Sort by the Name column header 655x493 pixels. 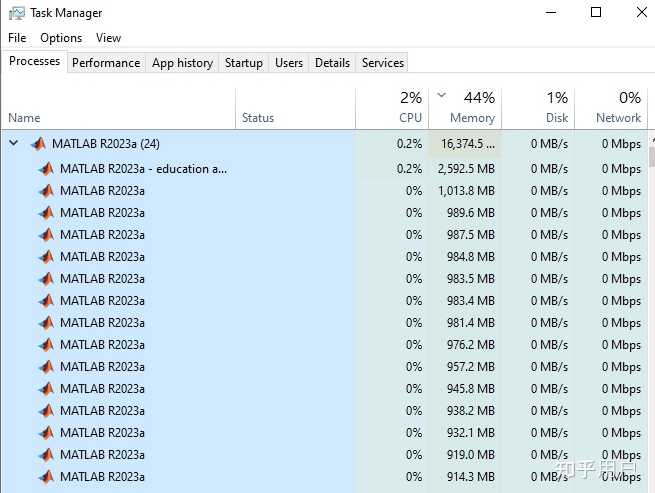coord(118,108)
